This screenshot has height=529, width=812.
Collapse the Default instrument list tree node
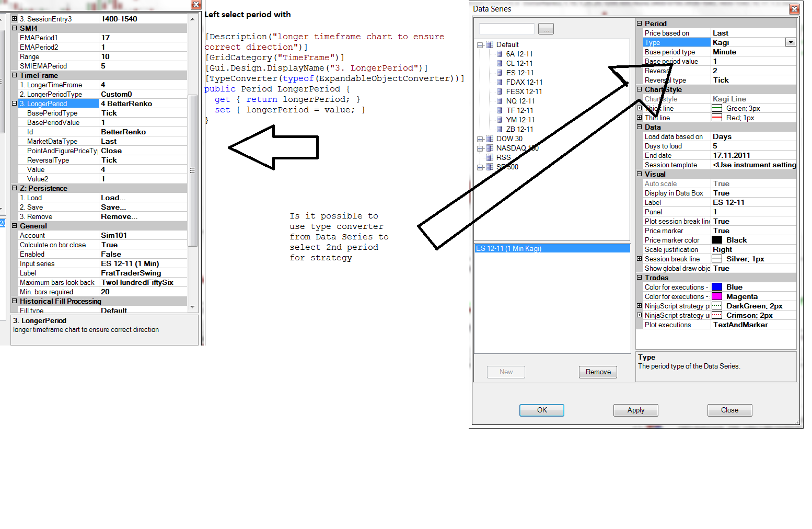[x=480, y=45]
